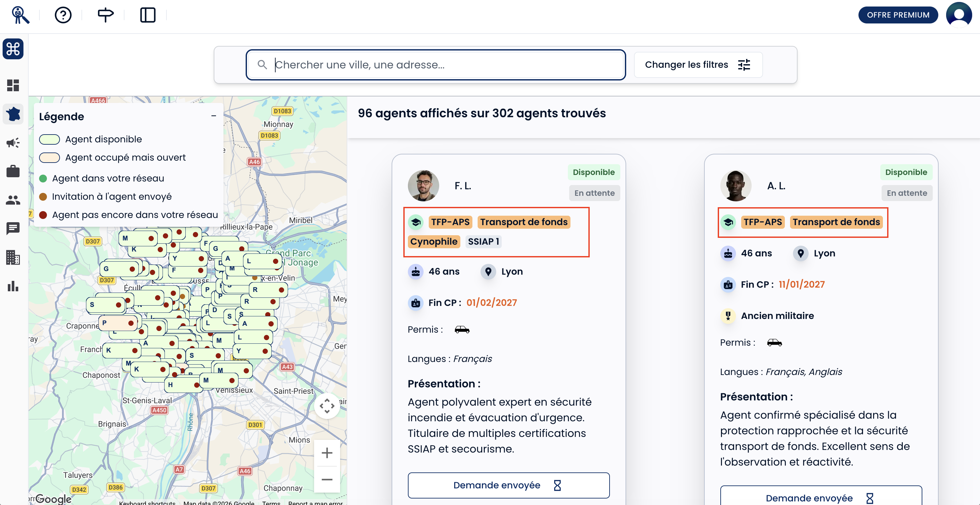
Task: Click the filter sliders icon
Action: click(744, 65)
